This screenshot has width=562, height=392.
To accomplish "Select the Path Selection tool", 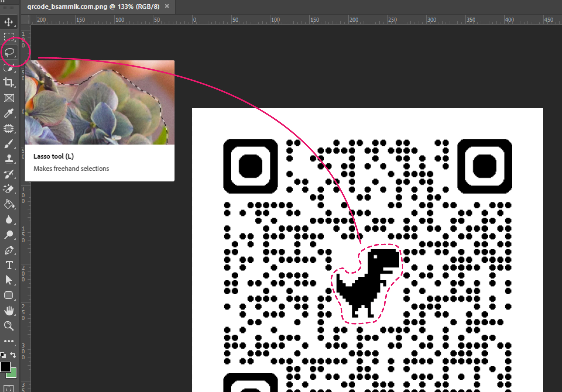I will pos(9,280).
